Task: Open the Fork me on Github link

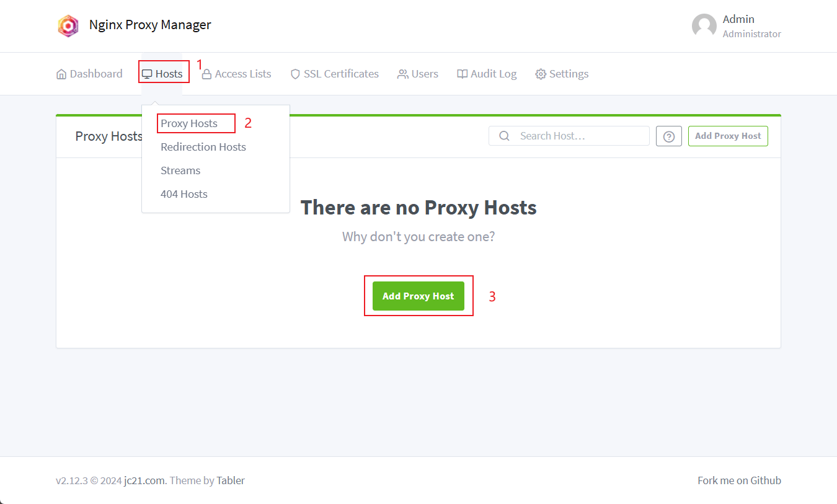Action: (x=739, y=480)
